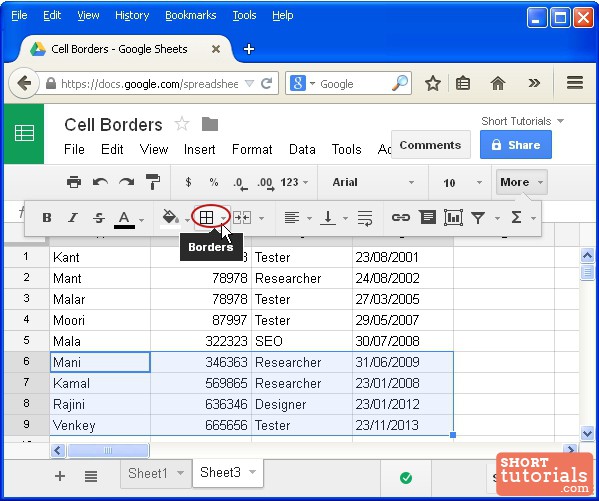The width and height of the screenshot is (599, 501).
Task: Open Sheets Tools menu
Action: tap(346, 149)
